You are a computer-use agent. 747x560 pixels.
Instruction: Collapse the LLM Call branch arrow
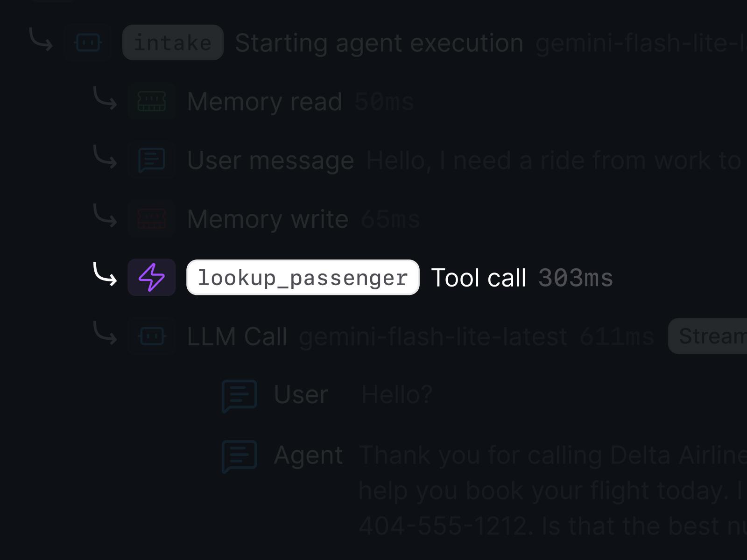(105, 333)
